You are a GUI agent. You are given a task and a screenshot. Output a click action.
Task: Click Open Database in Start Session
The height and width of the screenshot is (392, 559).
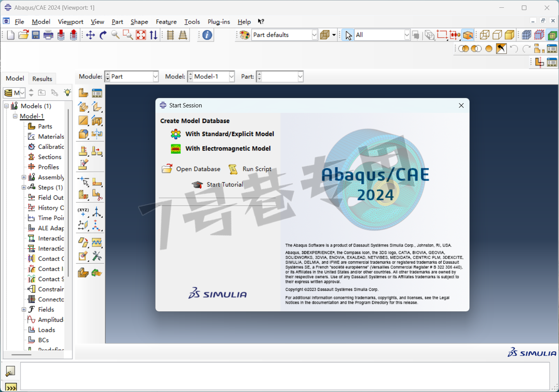(x=191, y=169)
